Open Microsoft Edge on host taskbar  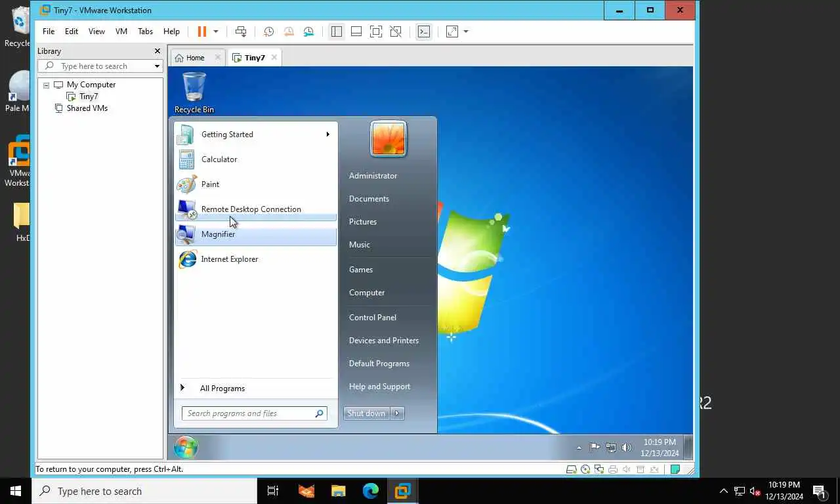tap(371, 491)
